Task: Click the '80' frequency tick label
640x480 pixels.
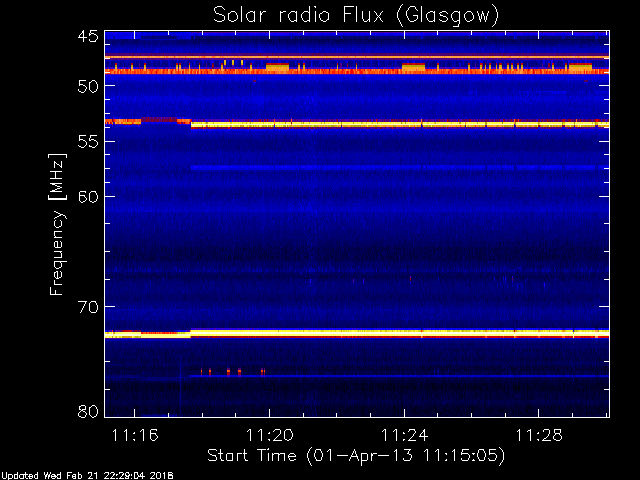Action: click(88, 411)
